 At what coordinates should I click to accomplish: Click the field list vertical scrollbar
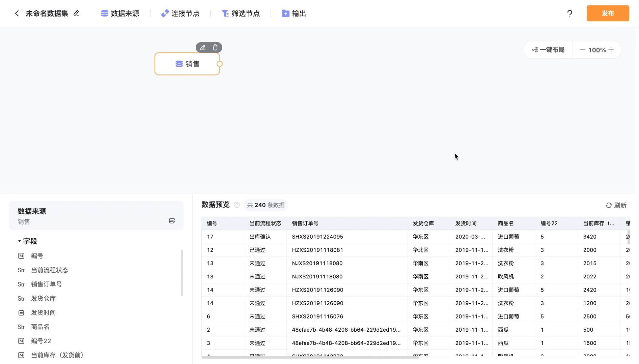pos(182,273)
